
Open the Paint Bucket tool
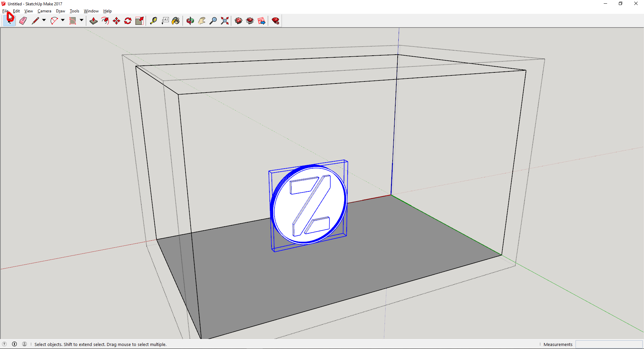coord(176,21)
